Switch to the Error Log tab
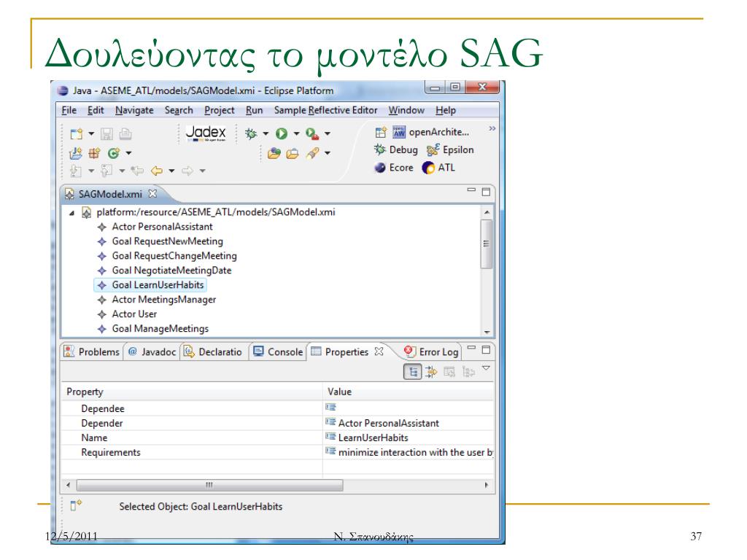This screenshot has height=560, width=747. click(431, 352)
